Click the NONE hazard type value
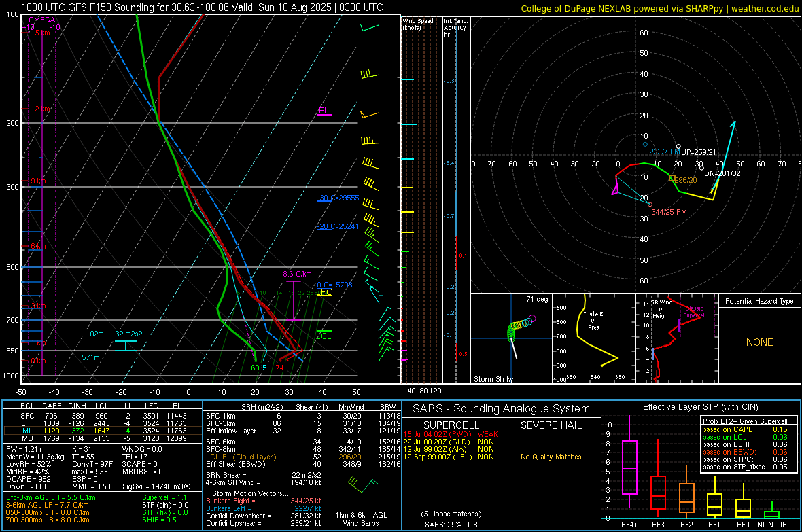Image resolution: width=802 pixels, height=532 pixels. (759, 342)
